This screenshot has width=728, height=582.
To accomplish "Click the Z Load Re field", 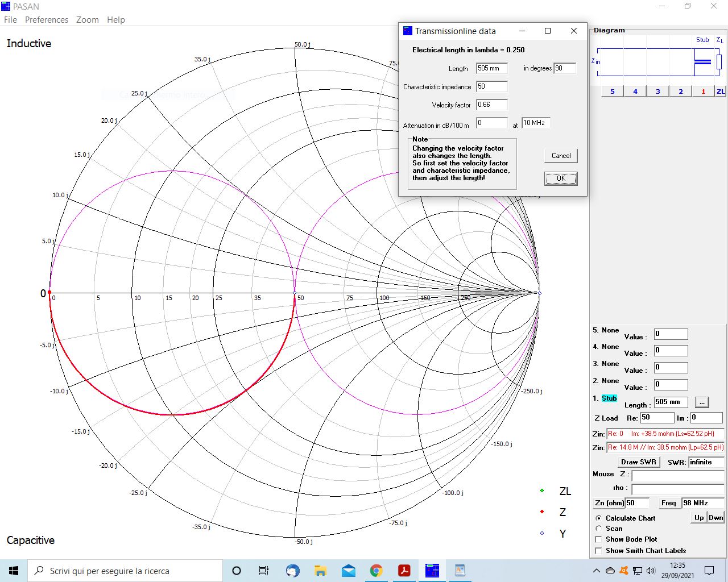I will [657, 417].
